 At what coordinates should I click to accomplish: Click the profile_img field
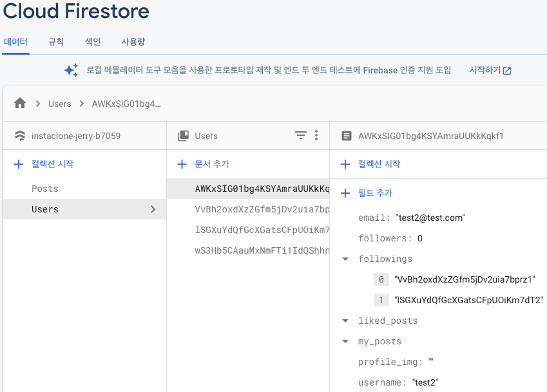[396, 362]
